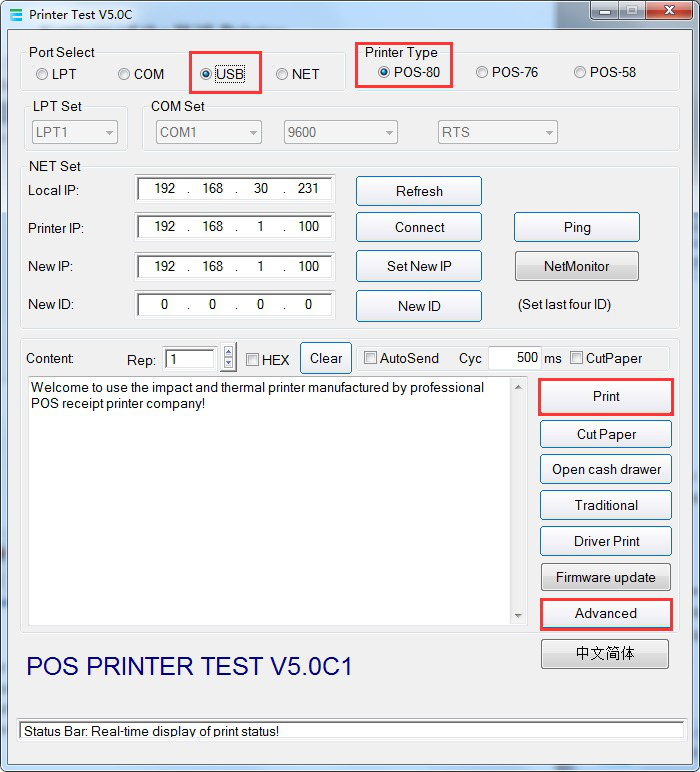Click the Connect button
Viewport: 700px width, 772px height.
tap(419, 227)
